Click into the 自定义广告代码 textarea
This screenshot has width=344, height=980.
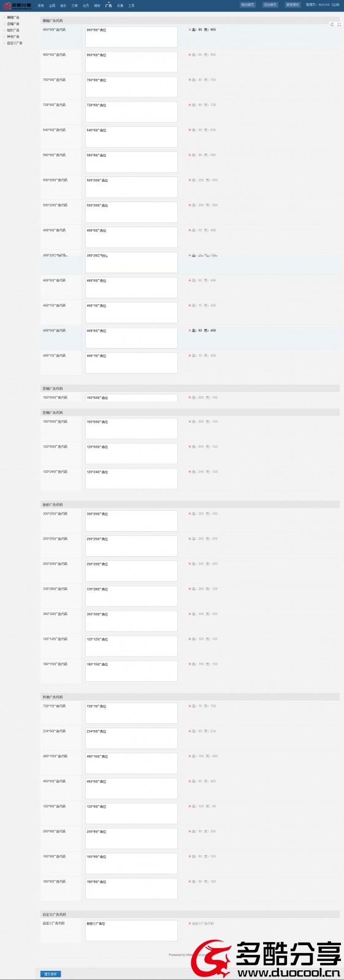[x=131, y=930]
